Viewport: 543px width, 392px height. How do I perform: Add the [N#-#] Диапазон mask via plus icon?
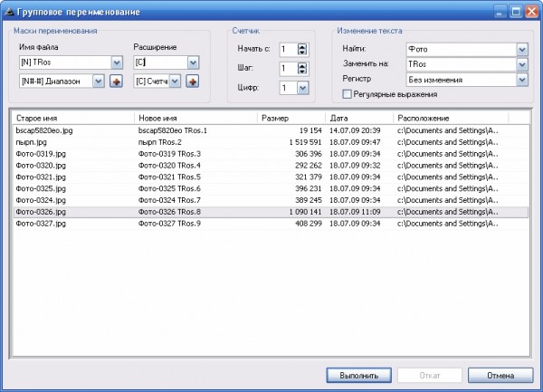pyautogui.click(x=116, y=81)
